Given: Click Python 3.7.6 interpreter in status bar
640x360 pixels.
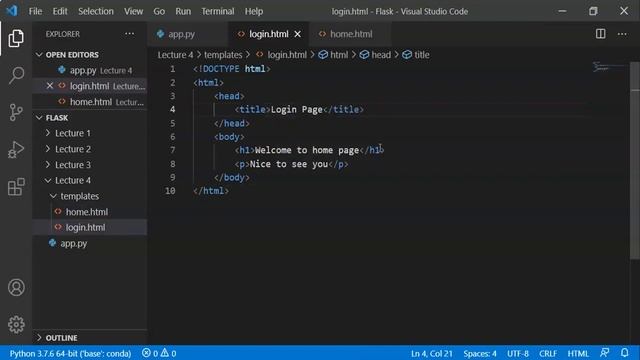Looking at the screenshot, I should tap(70, 353).
